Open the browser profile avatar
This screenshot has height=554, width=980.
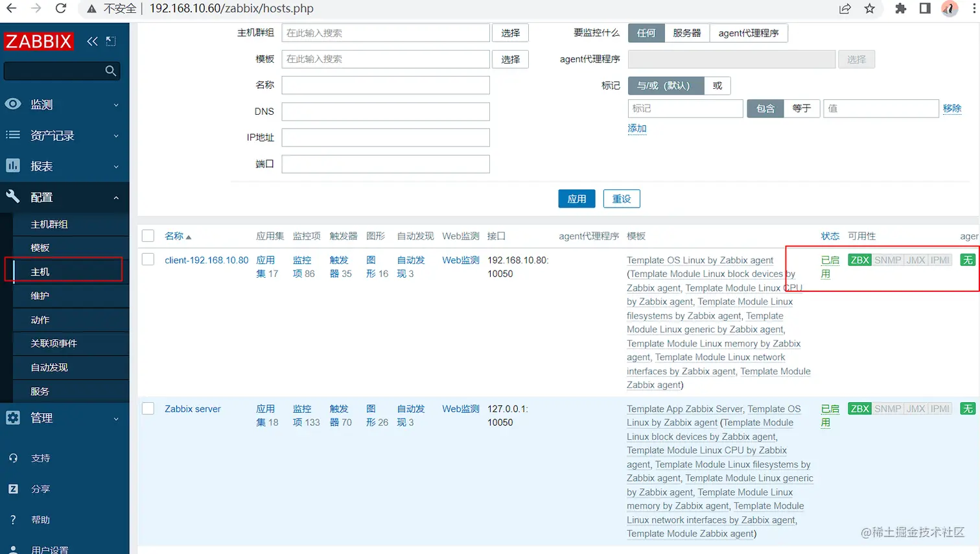click(950, 8)
